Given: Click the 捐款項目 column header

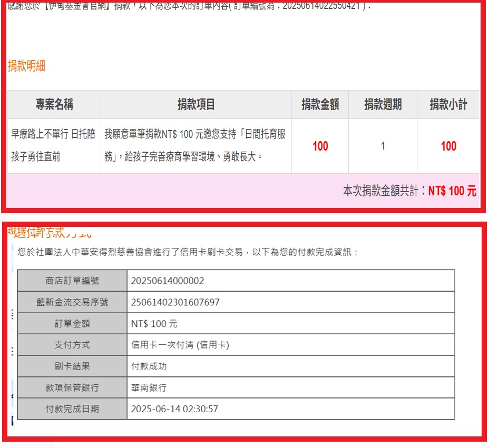Looking at the screenshot, I should [x=196, y=105].
